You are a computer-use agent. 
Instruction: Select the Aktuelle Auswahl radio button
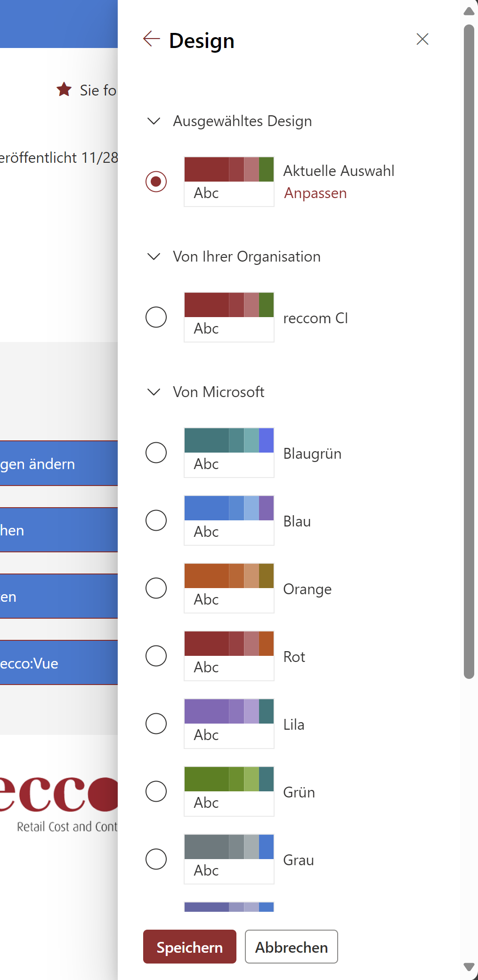pyautogui.click(x=156, y=182)
